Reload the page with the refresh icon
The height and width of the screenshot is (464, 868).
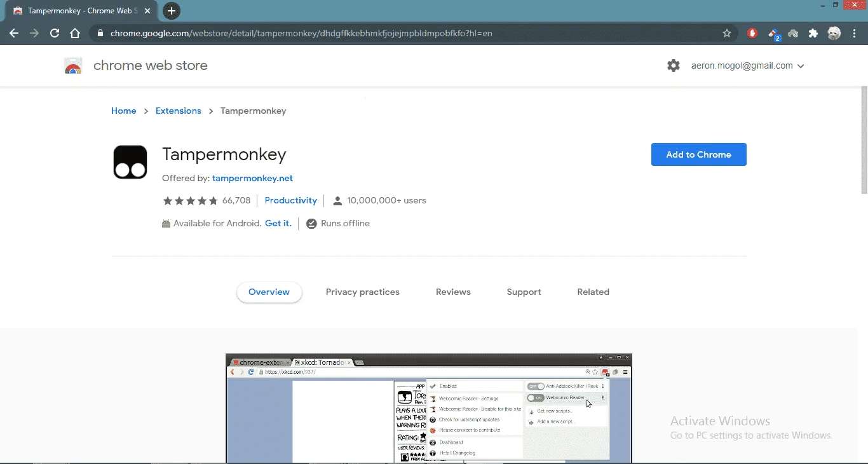coord(55,33)
